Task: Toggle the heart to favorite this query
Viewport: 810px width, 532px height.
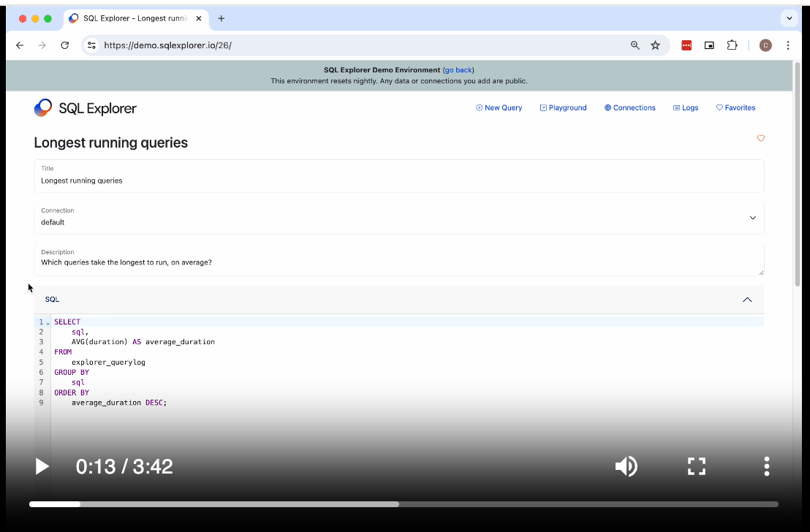Action: 760,138
